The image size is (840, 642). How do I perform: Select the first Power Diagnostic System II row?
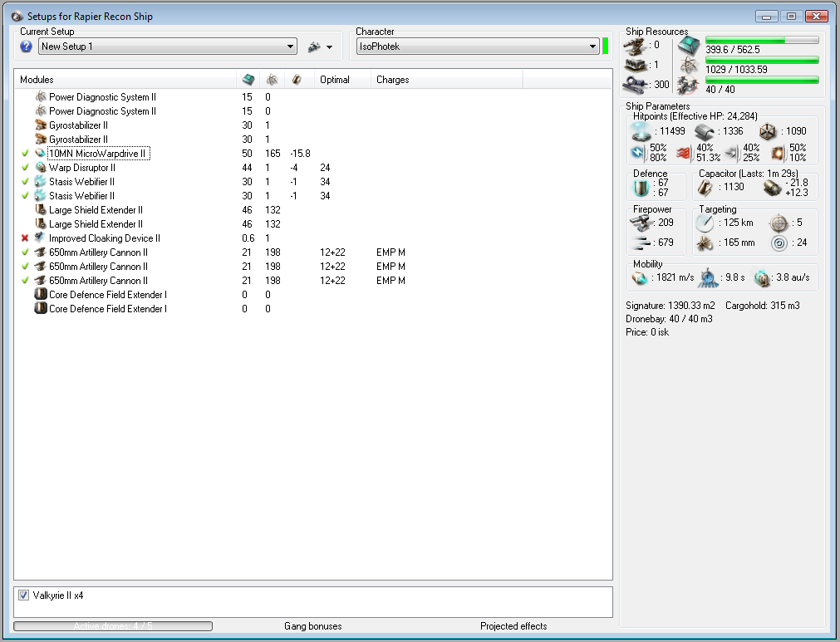(313, 97)
